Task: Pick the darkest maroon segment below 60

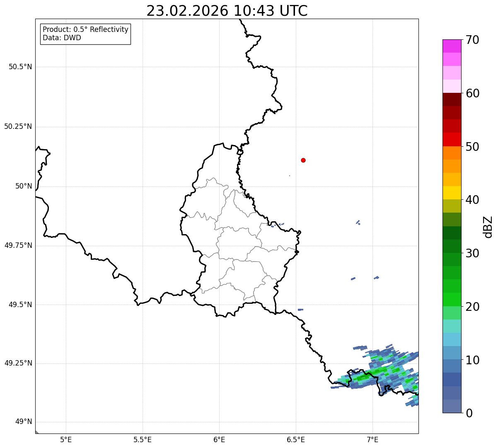Action: click(x=452, y=99)
